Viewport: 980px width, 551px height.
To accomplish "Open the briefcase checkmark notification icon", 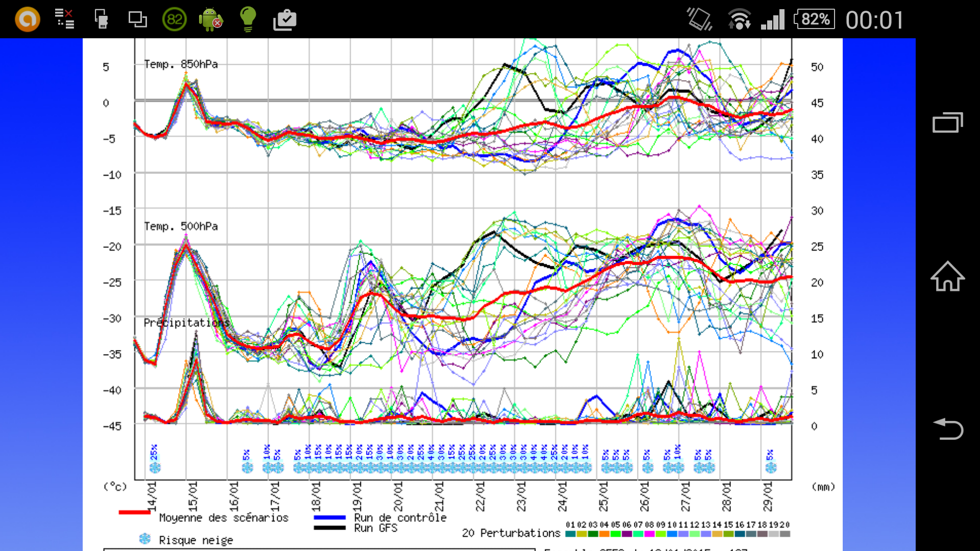I will (285, 20).
